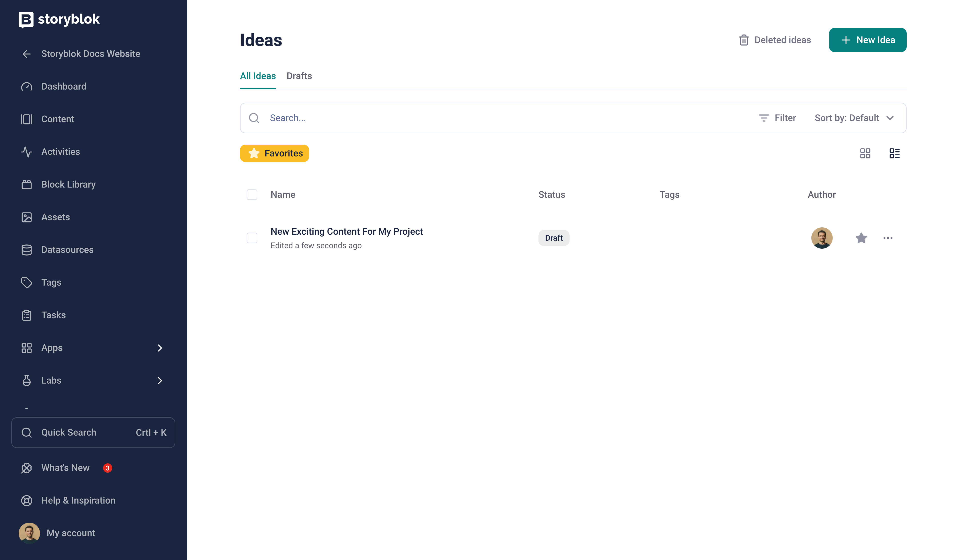Viewport: 960px width, 560px height.
Task: Click into the ideas Search field
Action: click(x=495, y=118)
